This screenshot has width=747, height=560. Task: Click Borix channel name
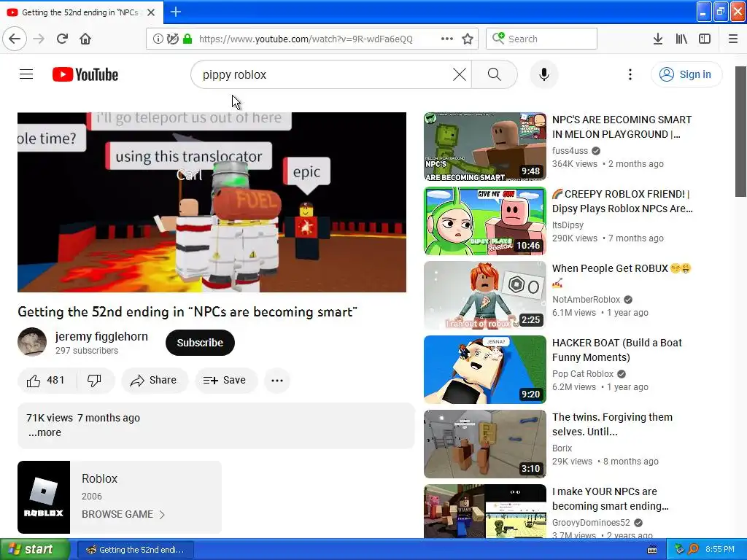point(562,448)
